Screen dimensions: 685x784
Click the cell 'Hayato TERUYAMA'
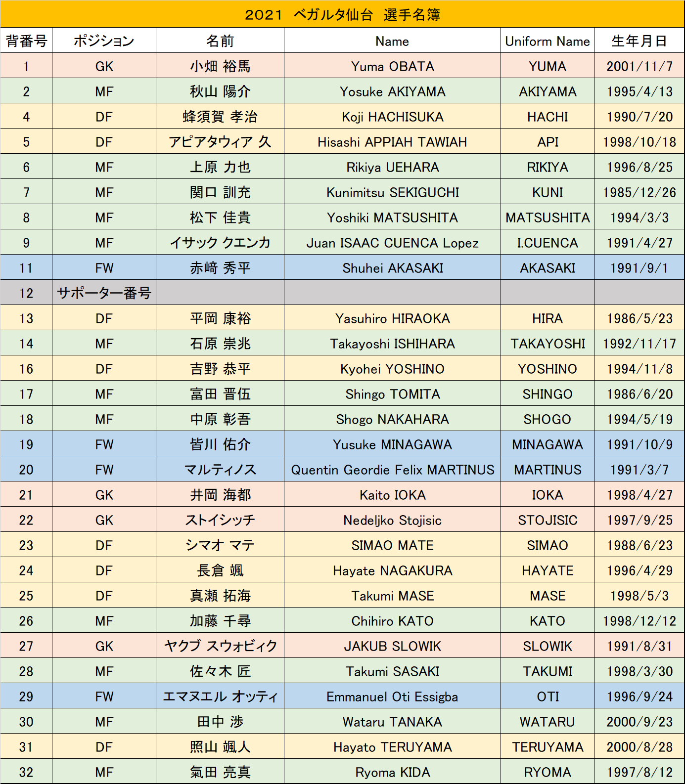click(392, 746)
